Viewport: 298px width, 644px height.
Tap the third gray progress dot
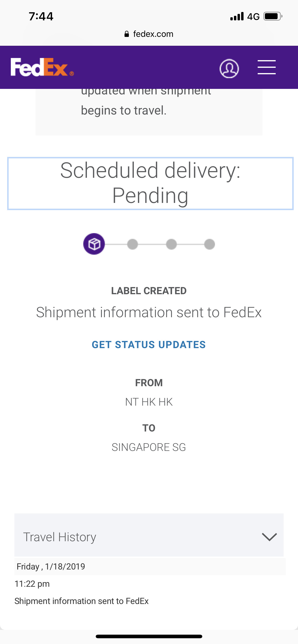[171, 244]
